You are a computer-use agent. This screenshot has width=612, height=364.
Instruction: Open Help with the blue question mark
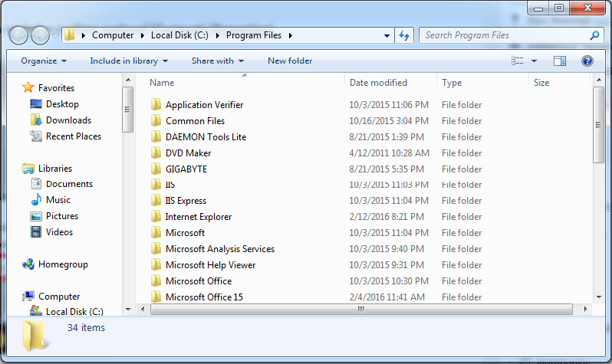point(587,61)
